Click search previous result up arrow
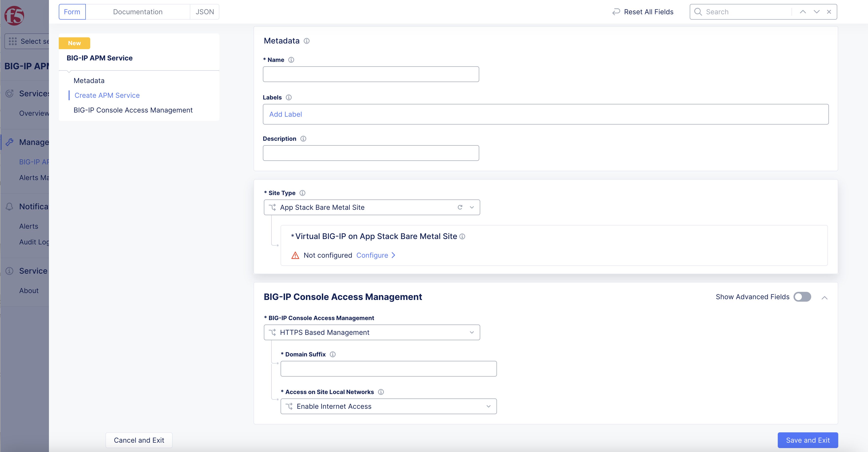The image size is (868, 452). coord(803,12)
